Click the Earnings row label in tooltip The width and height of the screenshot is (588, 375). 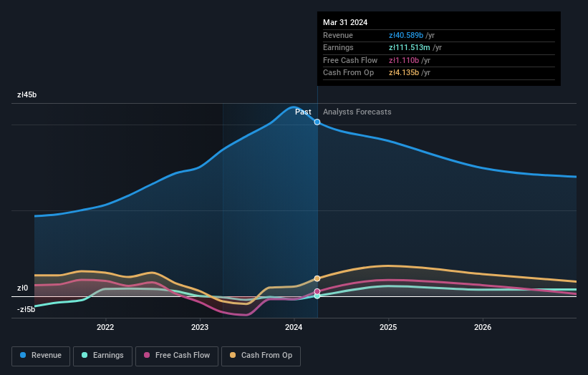click(x=338, y=47)
